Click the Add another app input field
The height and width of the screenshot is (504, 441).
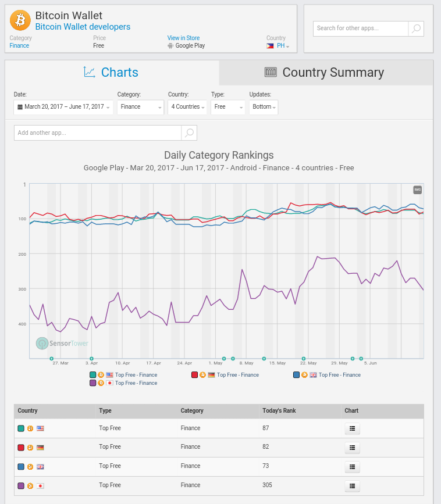pyautogui.click(x=98, y=133)
